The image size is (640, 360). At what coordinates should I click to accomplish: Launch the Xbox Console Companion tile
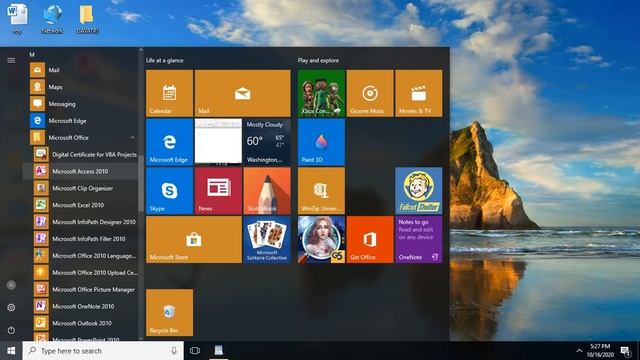coord(321,93)
